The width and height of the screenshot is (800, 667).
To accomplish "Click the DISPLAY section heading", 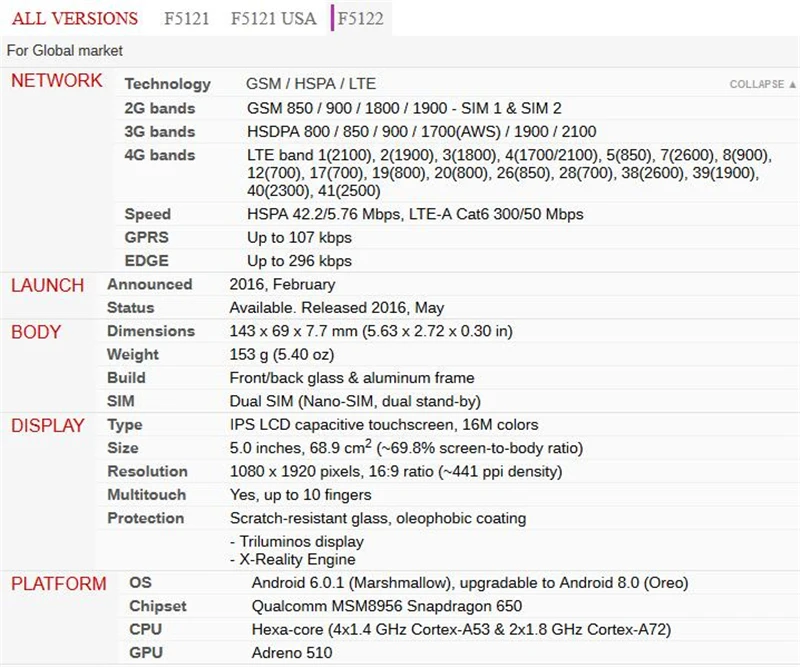I will [x=47, y=426].
